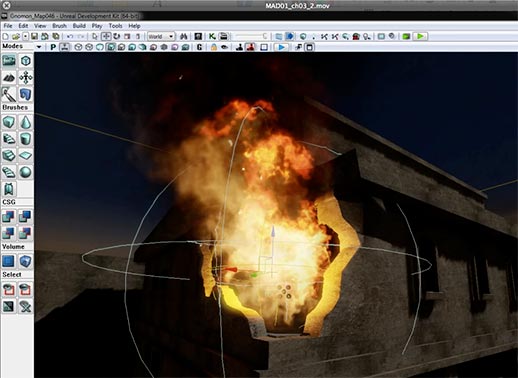Select the Cone brush builder
This screenshot has width=518, height=378.
click(x=25, y=122)
